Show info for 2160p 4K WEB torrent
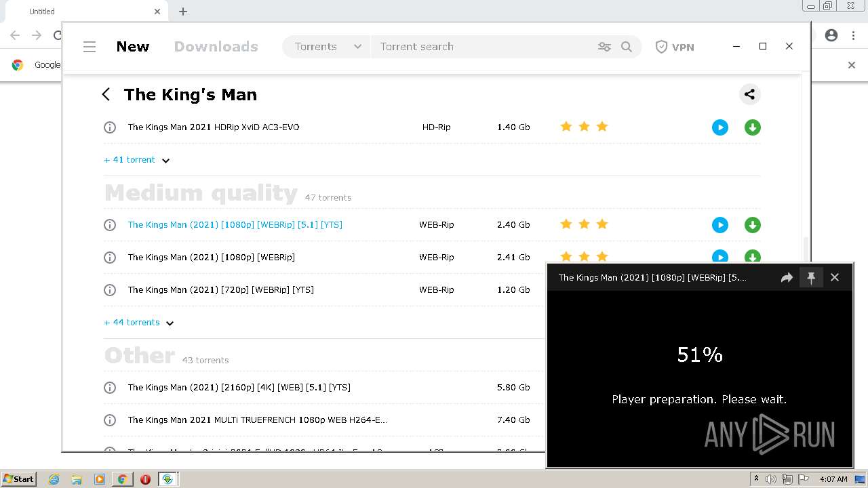Image resolution: width=868 pixels, height=488 pixels. click(x=110, y=388)
